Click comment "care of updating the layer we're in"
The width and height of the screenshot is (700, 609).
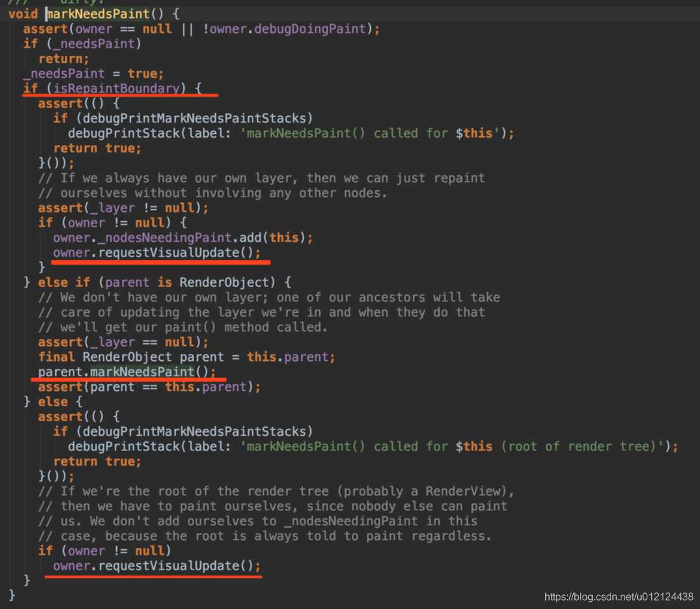tap(261, 312)
